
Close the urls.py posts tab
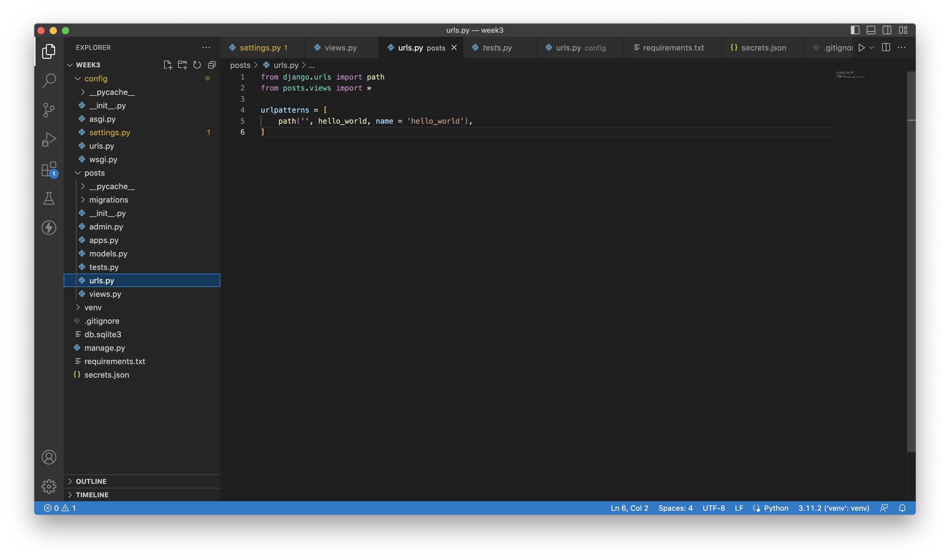click(x=454, y=47)
